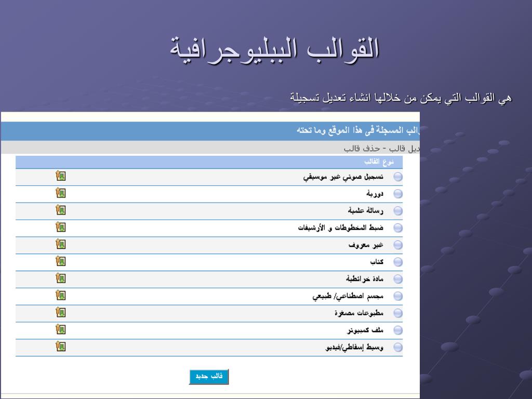
Task: Open the icon for ملف كمبيوتر row
Action: coord(60,329)
